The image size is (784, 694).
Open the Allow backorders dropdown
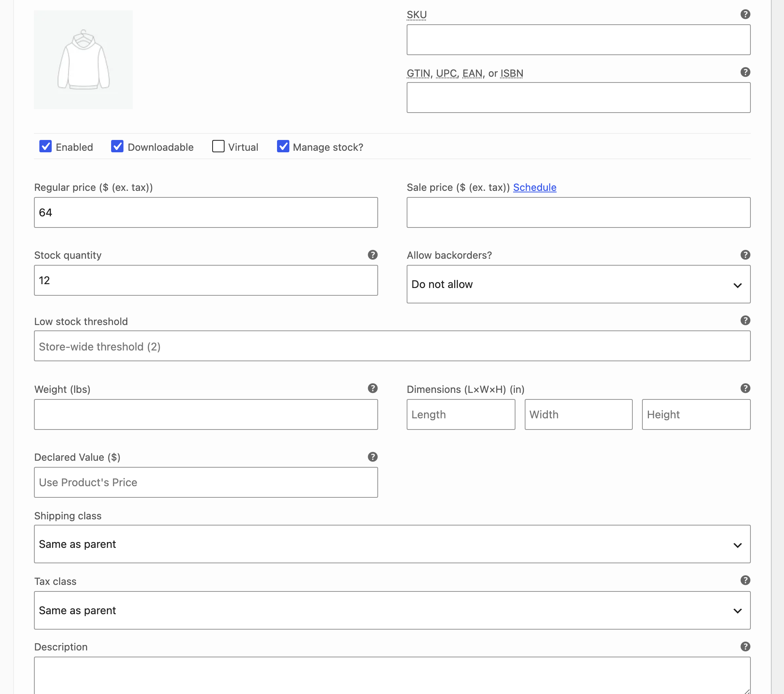pos(578,284)
